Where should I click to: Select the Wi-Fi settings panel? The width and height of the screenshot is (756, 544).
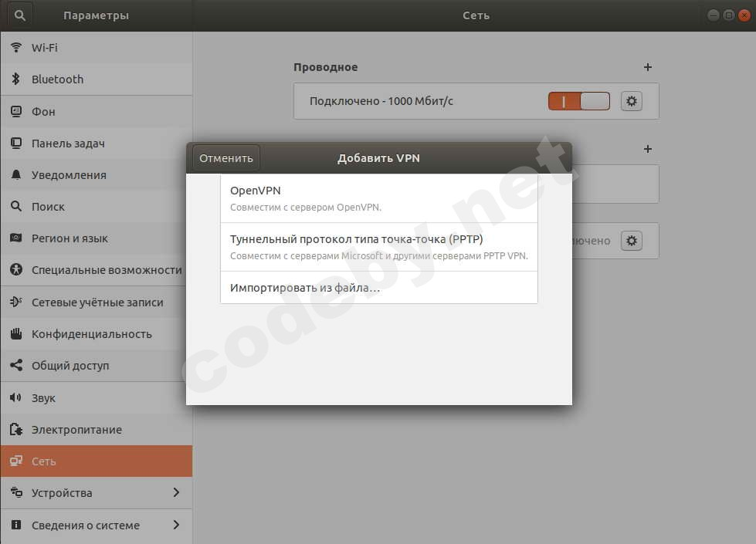coord(97,47)
